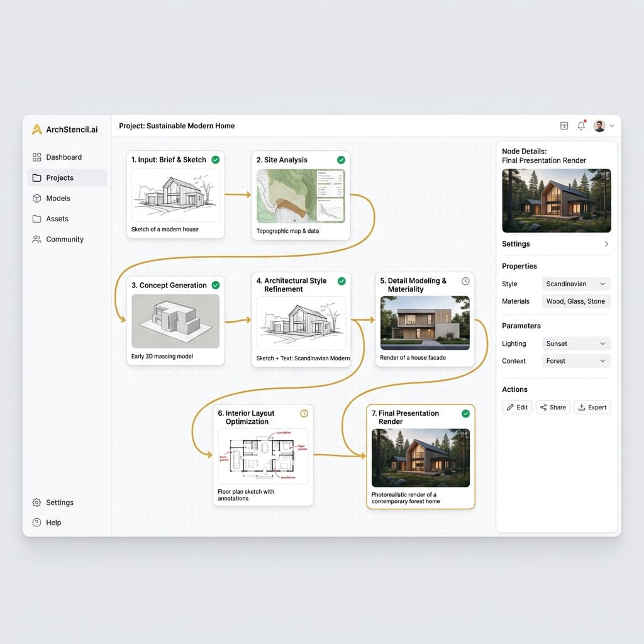Open the Style dropdown showing Scandinavian
644x644 pixels.
[x=575, y=284]
